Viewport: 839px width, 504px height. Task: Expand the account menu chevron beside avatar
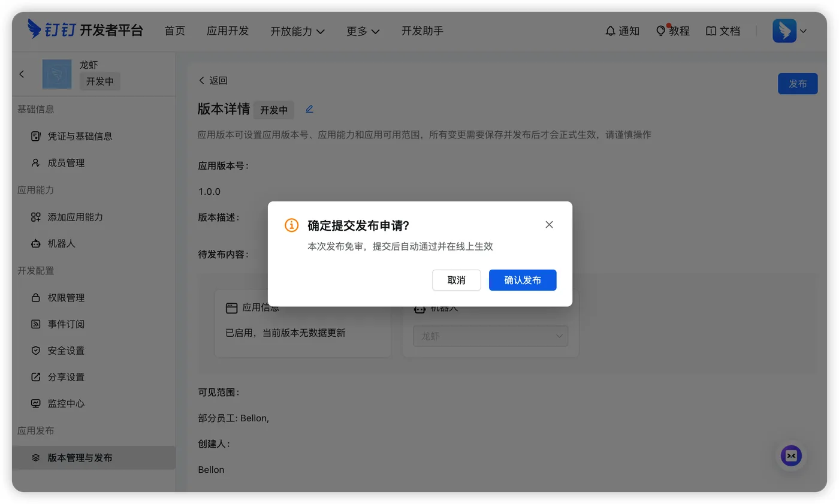(804, 31)
